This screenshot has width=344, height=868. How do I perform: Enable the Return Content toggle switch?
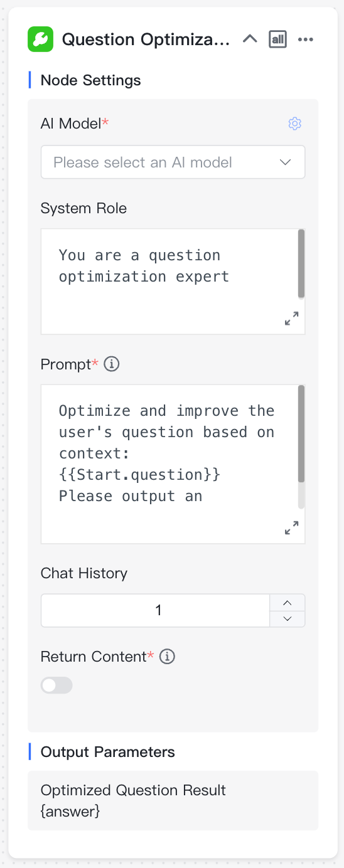pos(56,685)
